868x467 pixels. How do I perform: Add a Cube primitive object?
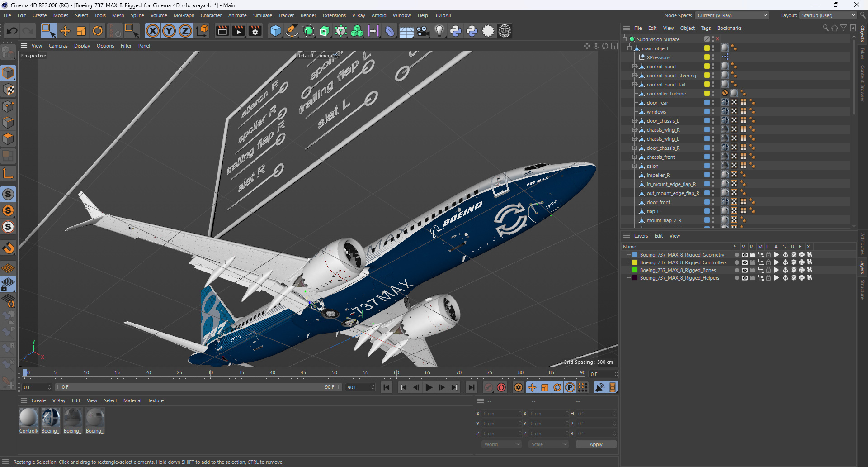[275, 31]
